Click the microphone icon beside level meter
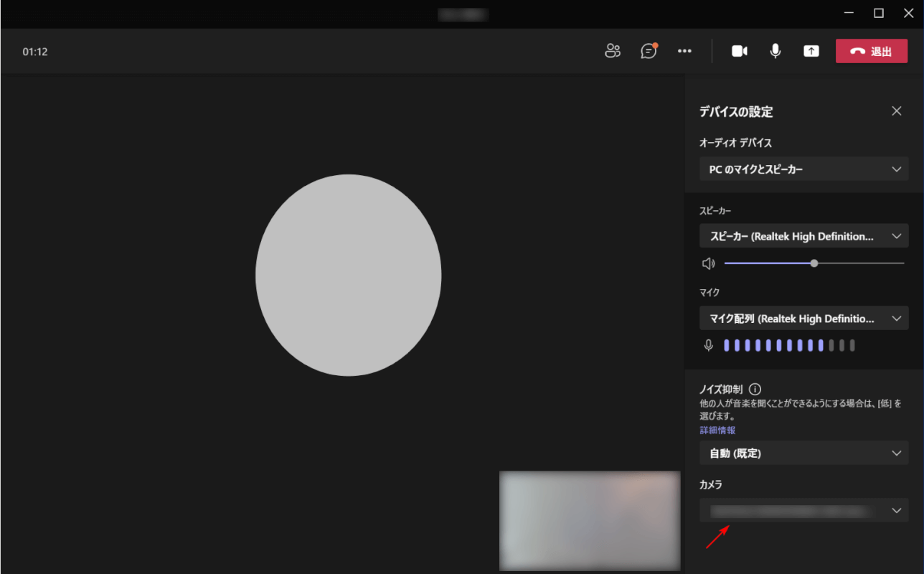 709,346
